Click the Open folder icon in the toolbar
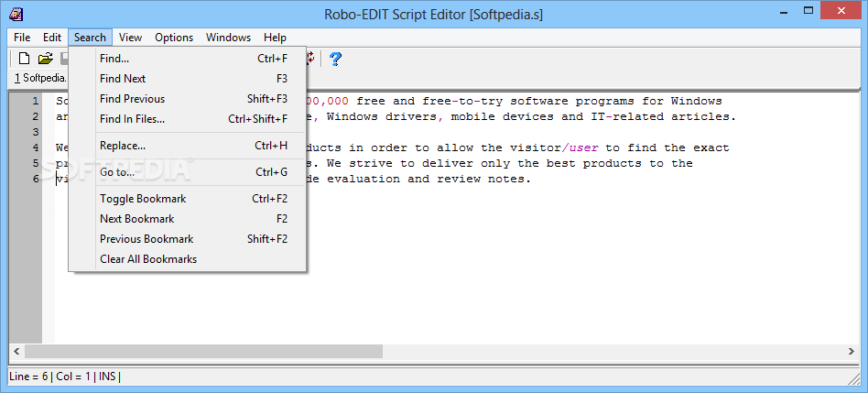Viewport: 868px width, 393px height. [x=46, y=58]
